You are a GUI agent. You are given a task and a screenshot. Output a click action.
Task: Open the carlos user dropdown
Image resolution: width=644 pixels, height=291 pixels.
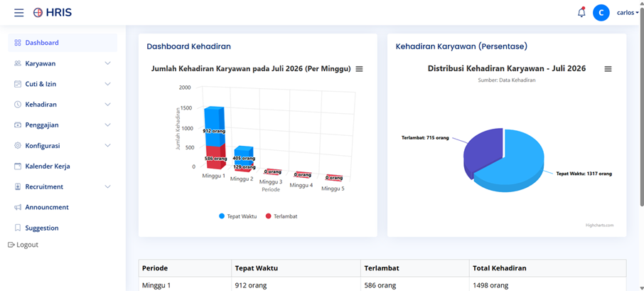coord(627,13)
